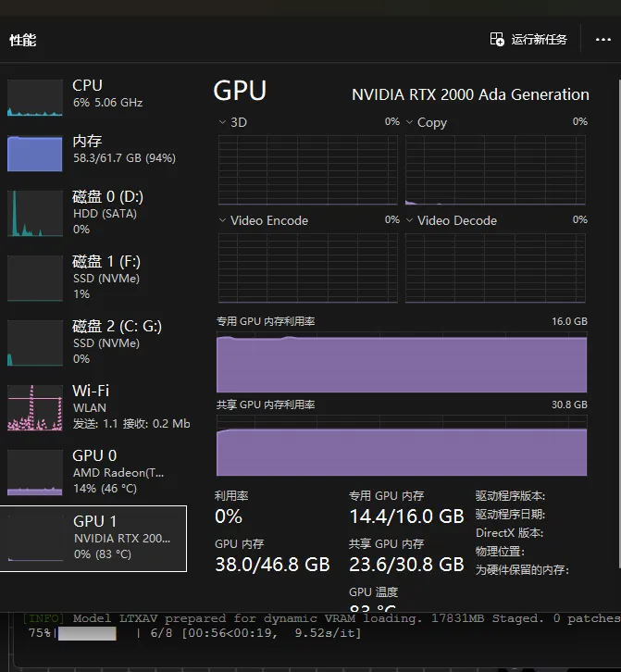Click the 3D engine usage graph
The height and width of the screenshot is (672, 621).
(x=307, y=170)
